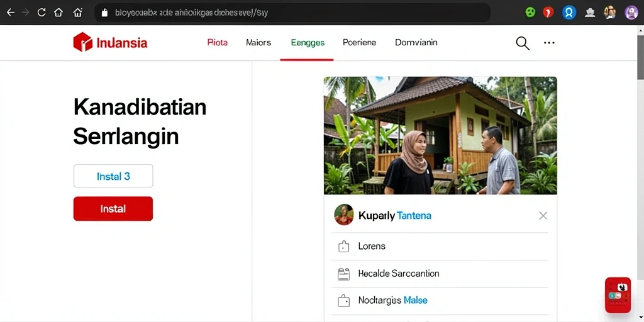Open the blue person extension icon

pos(569,13)
